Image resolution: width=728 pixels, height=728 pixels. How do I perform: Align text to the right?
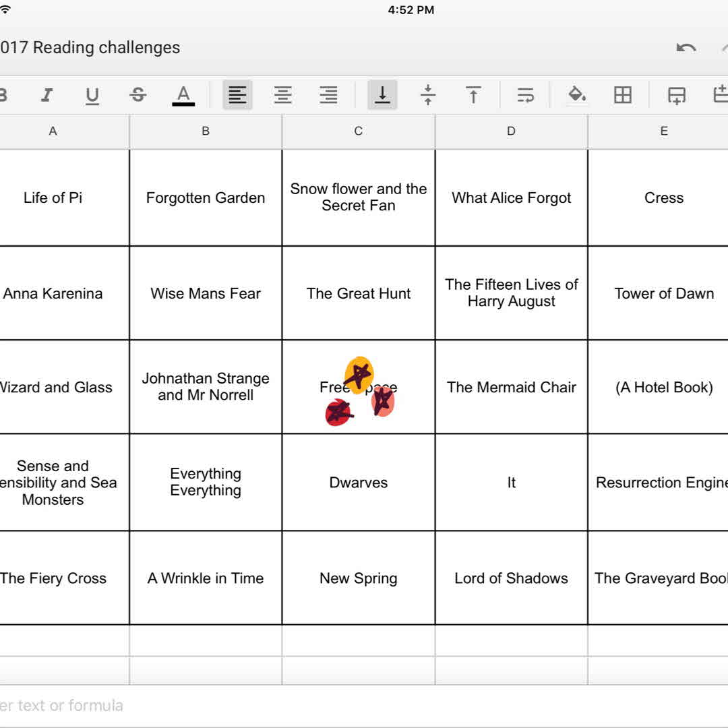pyautogui.click(x=329, y=95)
